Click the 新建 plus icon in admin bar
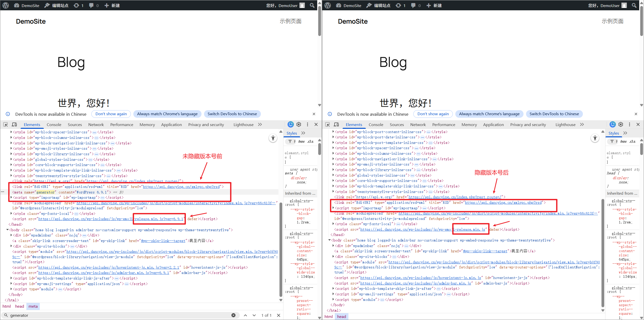 107,5
